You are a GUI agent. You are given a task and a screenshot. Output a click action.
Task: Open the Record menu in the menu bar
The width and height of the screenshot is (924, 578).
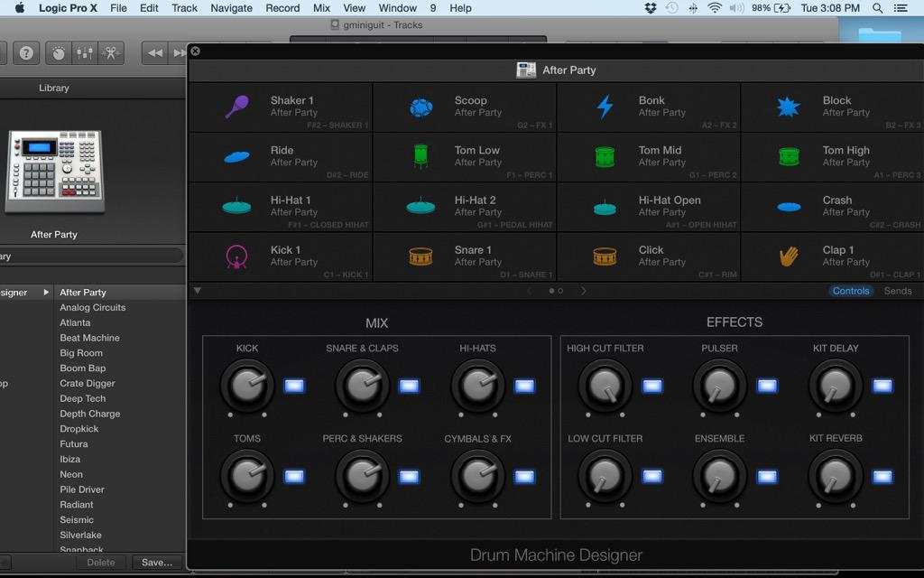(282, 7)
